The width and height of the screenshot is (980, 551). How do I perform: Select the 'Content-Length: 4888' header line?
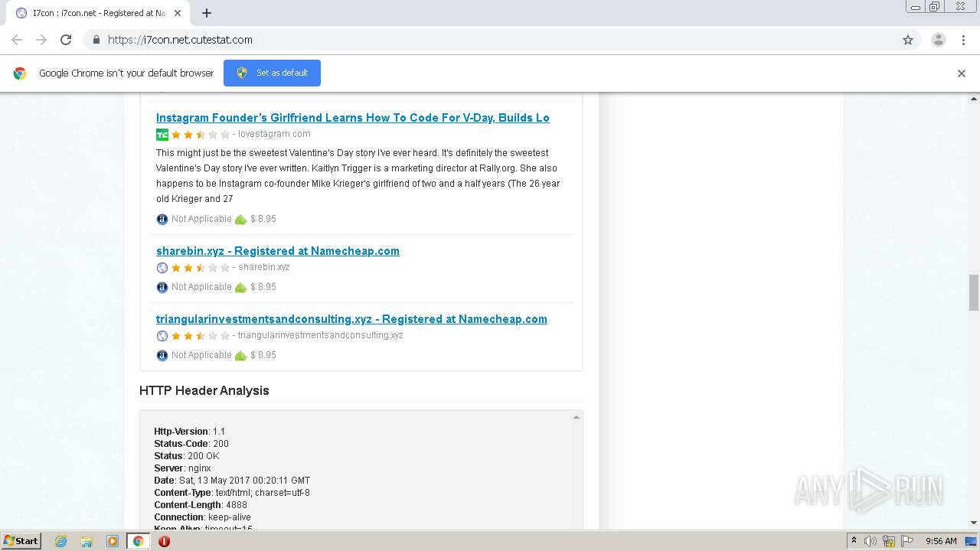click(201, 505)
